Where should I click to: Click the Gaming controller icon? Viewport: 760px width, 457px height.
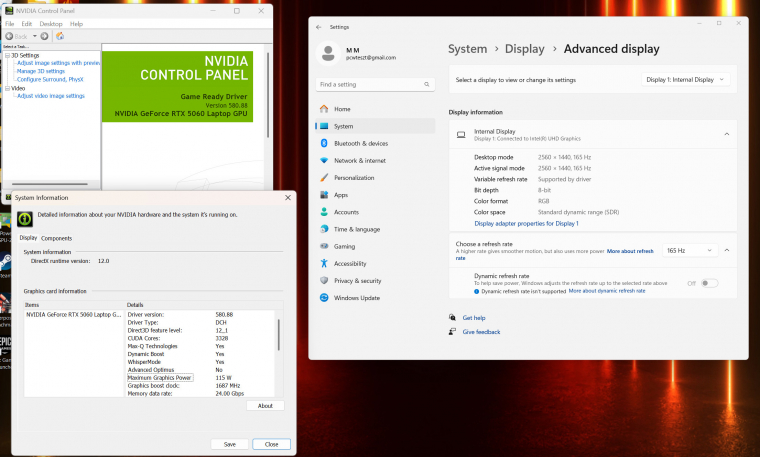click(x=324, y=246)
